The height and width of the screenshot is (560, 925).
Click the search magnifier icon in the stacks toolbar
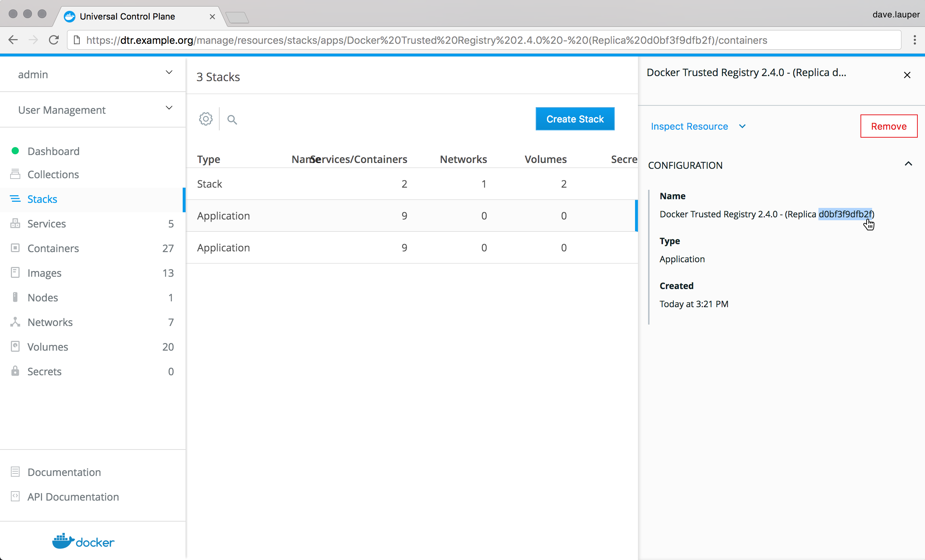click(232, 120)
